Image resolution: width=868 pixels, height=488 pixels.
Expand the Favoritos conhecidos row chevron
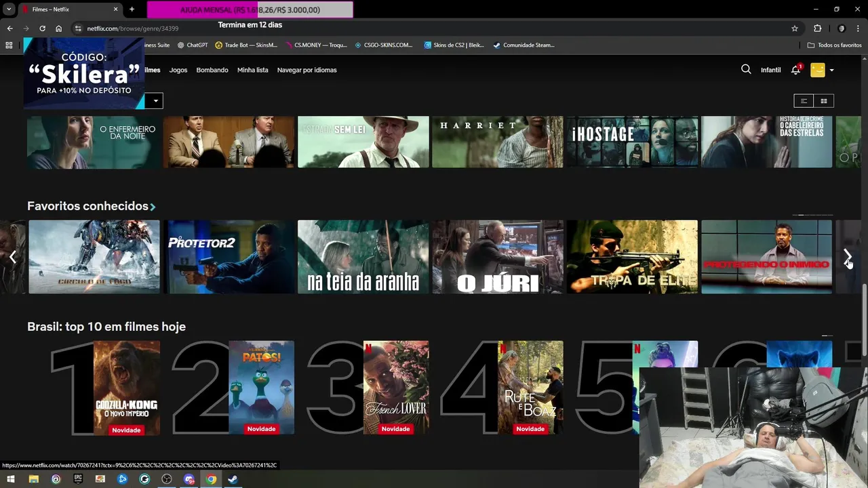(x=153, y=207)
